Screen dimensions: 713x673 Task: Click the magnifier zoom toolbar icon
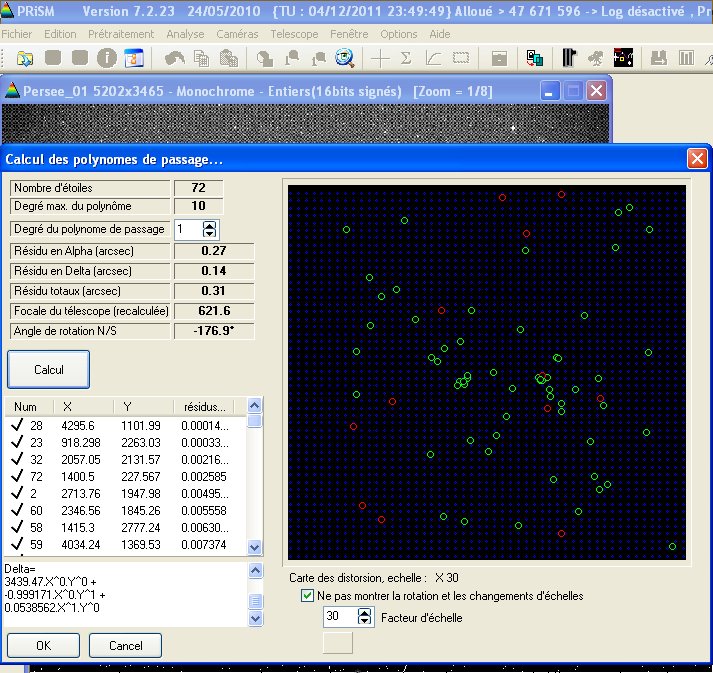[x=345, y=58]
